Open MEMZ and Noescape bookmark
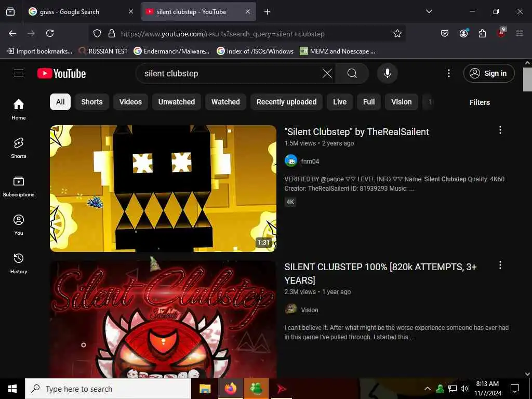The image size is (532, 399). click(338, 51)
